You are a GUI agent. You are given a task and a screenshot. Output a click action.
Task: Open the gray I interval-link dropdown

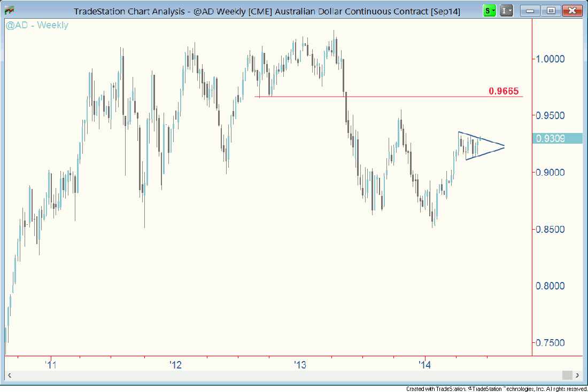506,10
